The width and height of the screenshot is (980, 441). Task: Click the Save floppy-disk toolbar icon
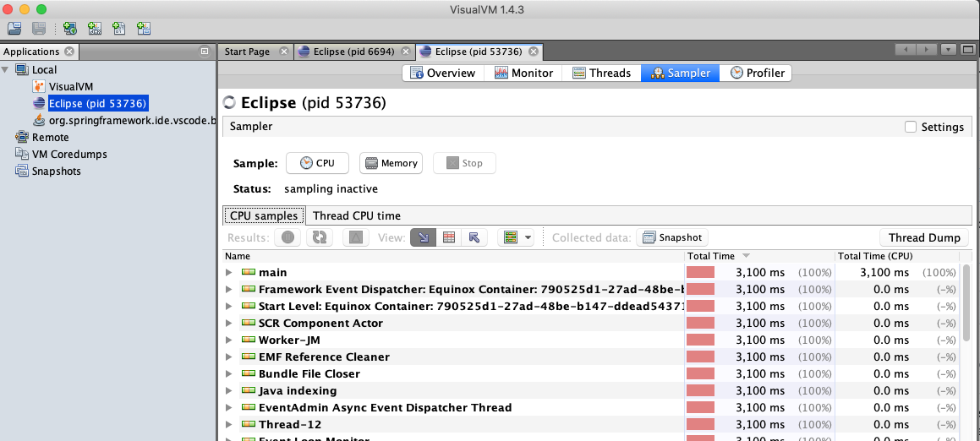tap(39, 28)
